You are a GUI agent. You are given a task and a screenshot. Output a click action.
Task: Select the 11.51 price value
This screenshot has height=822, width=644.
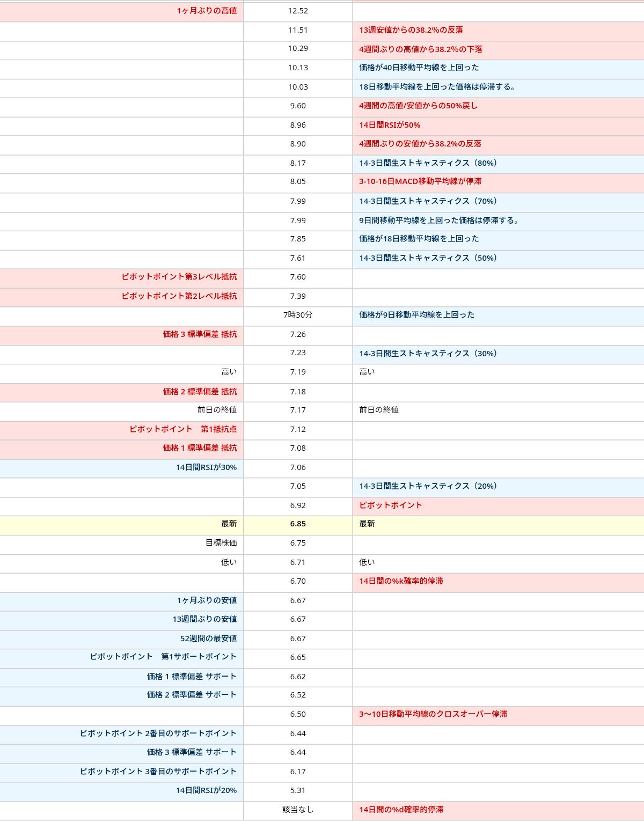pos(298,30)
